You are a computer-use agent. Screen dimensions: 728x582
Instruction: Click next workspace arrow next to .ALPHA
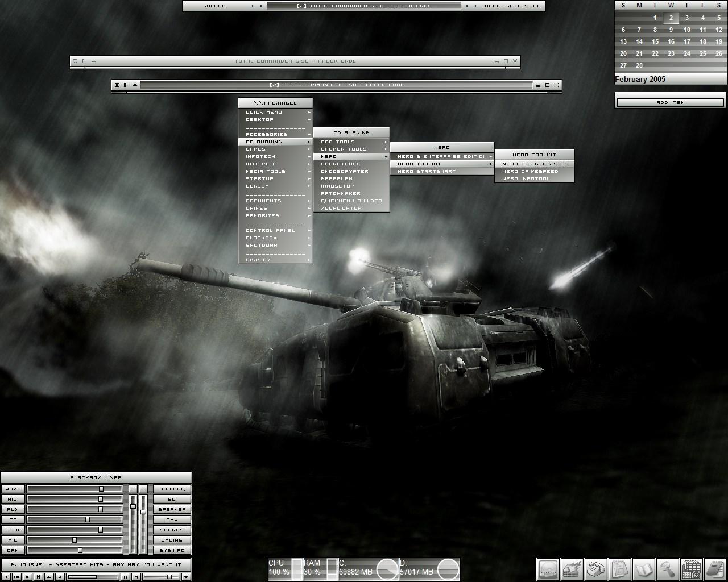[x=262, y=6]
